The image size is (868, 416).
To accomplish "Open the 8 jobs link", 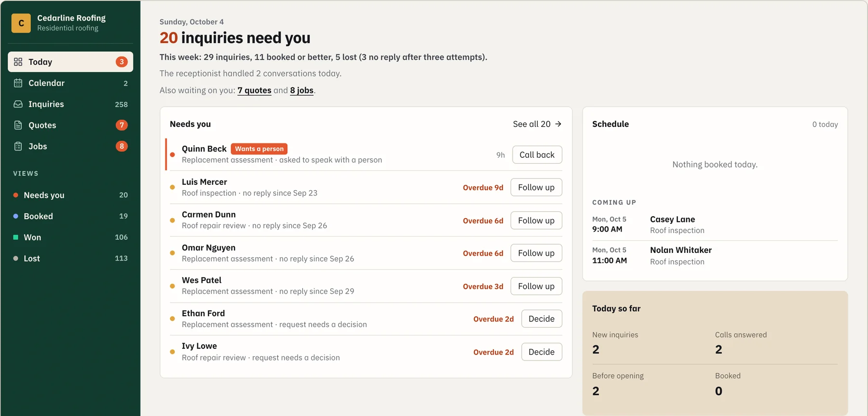I will [x=302, y=90].
